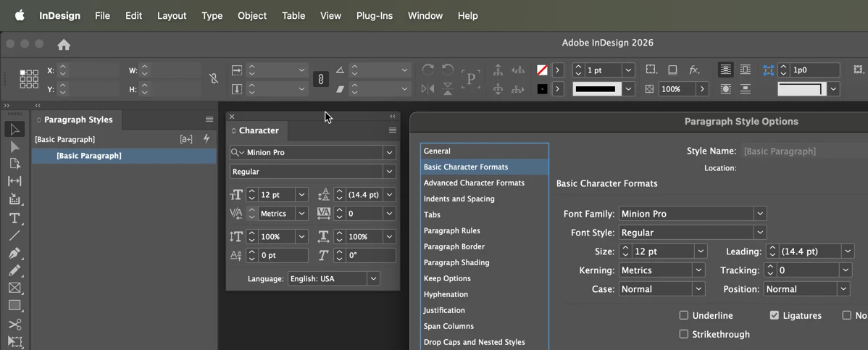This screenshot has width=868, height=350.
Task: Click the Create New Style a+ icon
Action: pyautogui.click(x=186, y=139)
